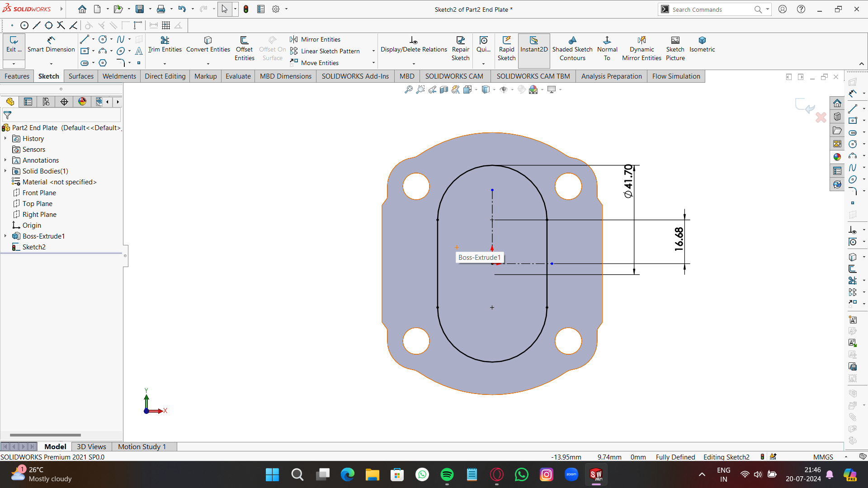Select the Offset Entities tool
This screenshot has width=868, height=488.
[244, 48]
